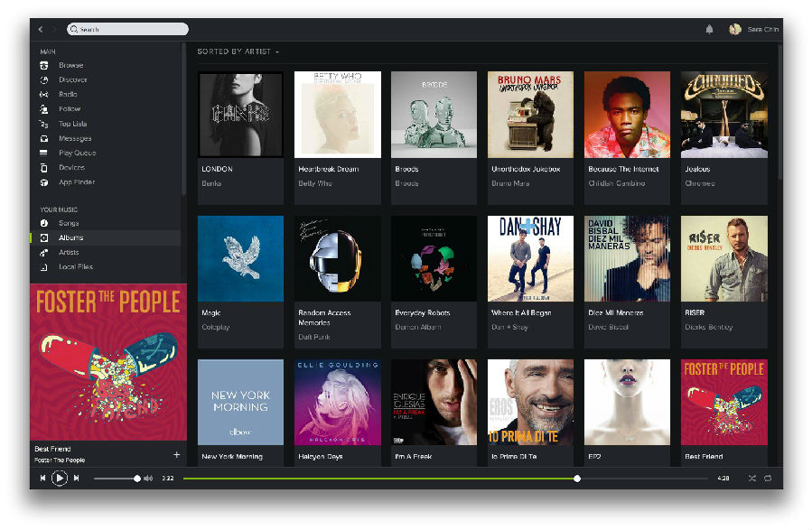Click the Radio icon in sidebar
812x530 pixels.
(44, 94)
